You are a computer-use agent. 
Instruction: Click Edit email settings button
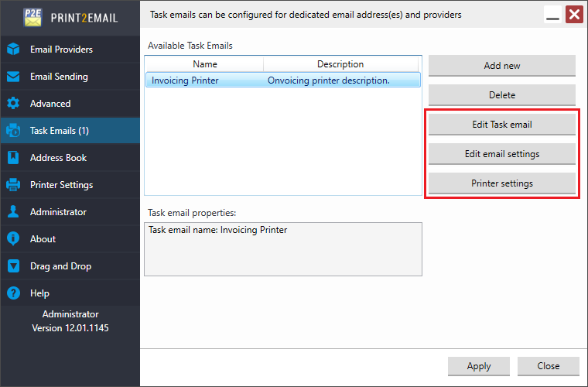pyautogui.click(x=502, y=154)
